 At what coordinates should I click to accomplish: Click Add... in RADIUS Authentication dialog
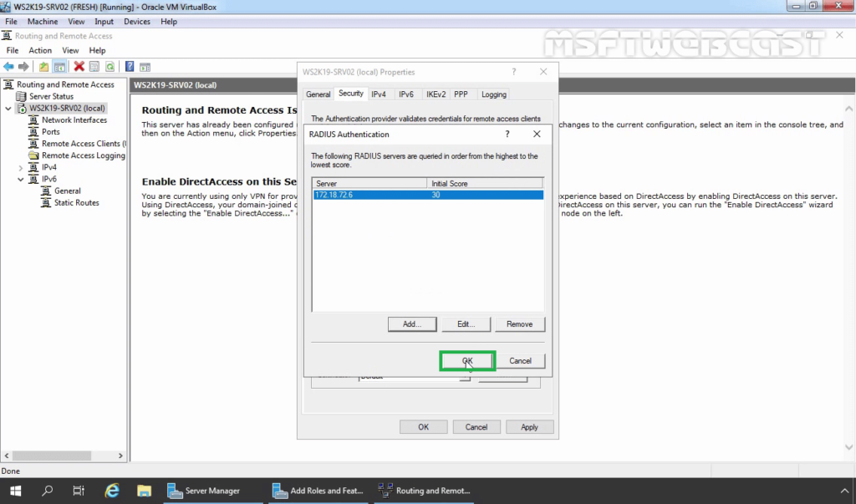(x=412, y=323)
